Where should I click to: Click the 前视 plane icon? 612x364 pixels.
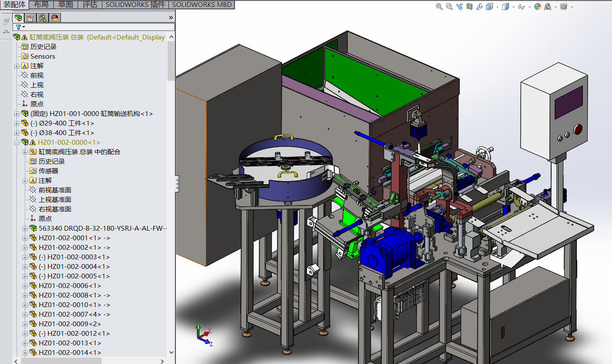click(25, 75)
